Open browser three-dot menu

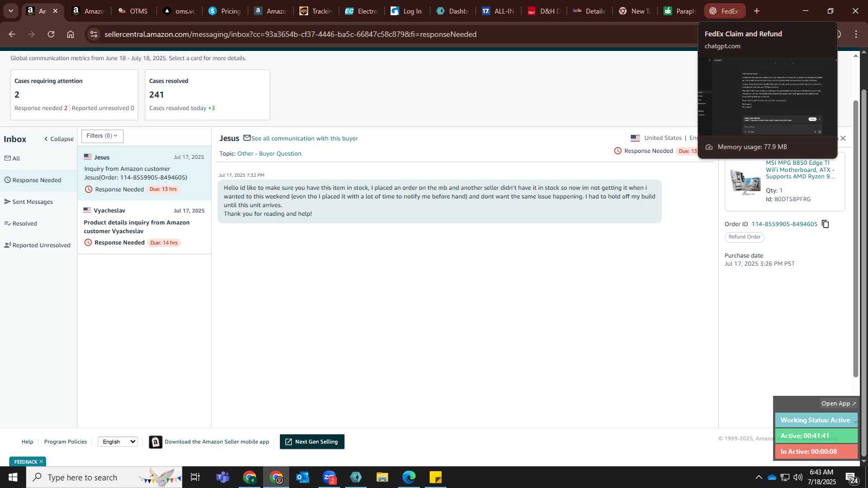point(856,34)
